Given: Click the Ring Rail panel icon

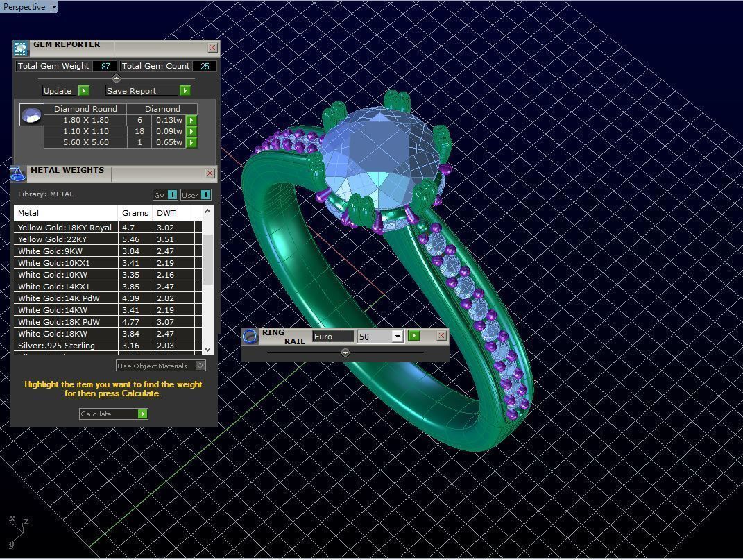Looking at the screenshot, I should [250, 336].
